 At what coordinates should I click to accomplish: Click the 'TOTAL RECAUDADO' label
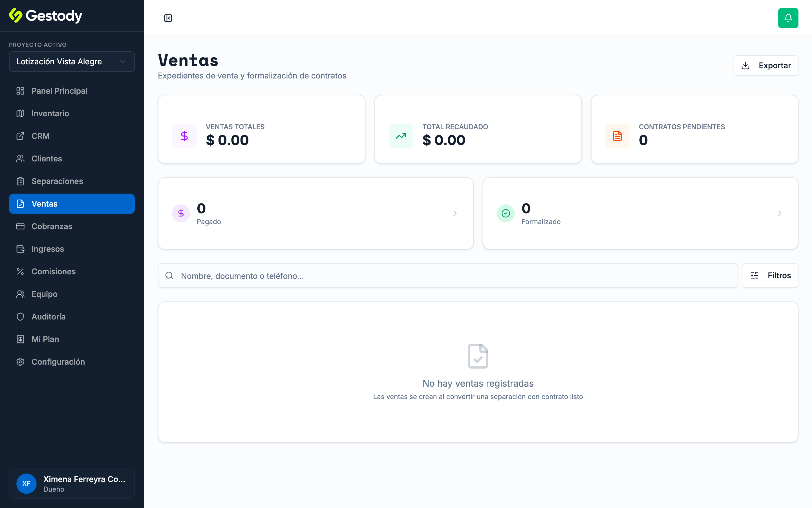[x=455, y=127]
